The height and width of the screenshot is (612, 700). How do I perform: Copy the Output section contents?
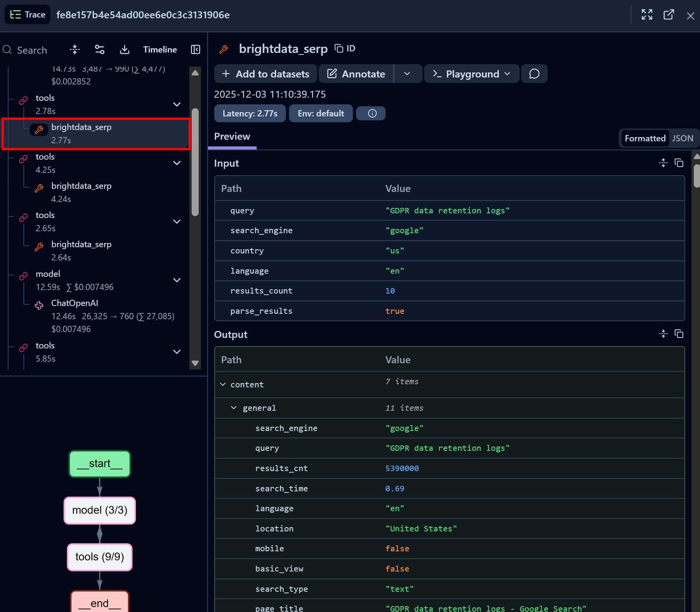pyautogui.click(x=679, y=334)
